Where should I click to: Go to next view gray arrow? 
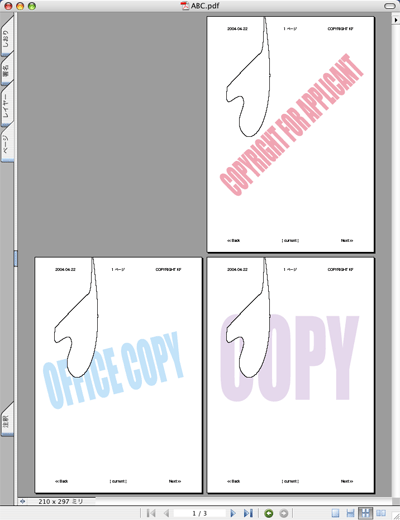tap(284, 513)
